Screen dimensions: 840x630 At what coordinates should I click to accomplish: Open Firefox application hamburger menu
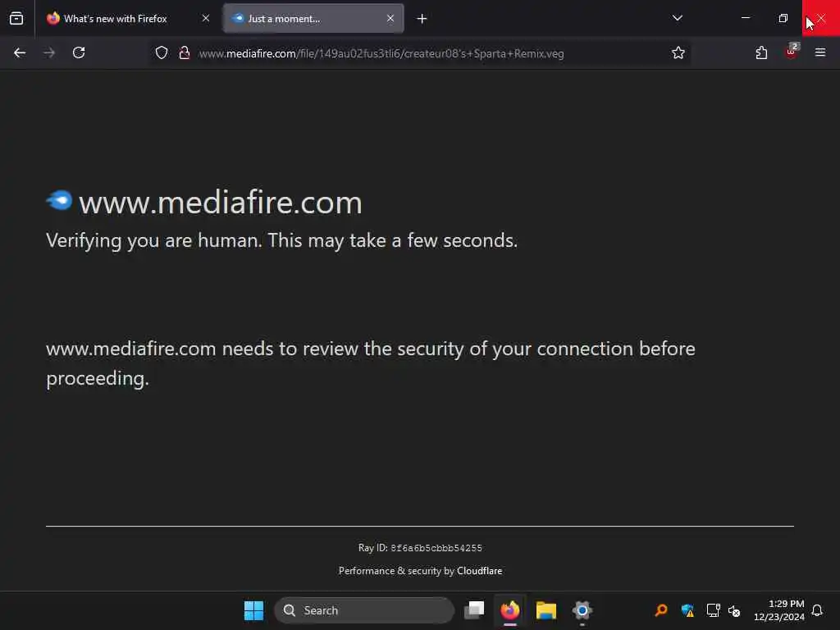pos(820,52)
